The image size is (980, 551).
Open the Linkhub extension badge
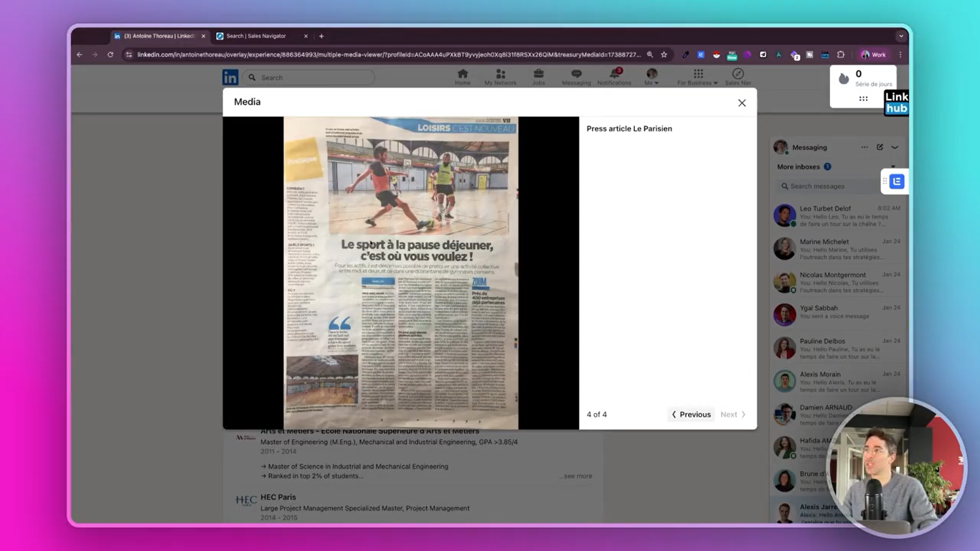[896, 103]
